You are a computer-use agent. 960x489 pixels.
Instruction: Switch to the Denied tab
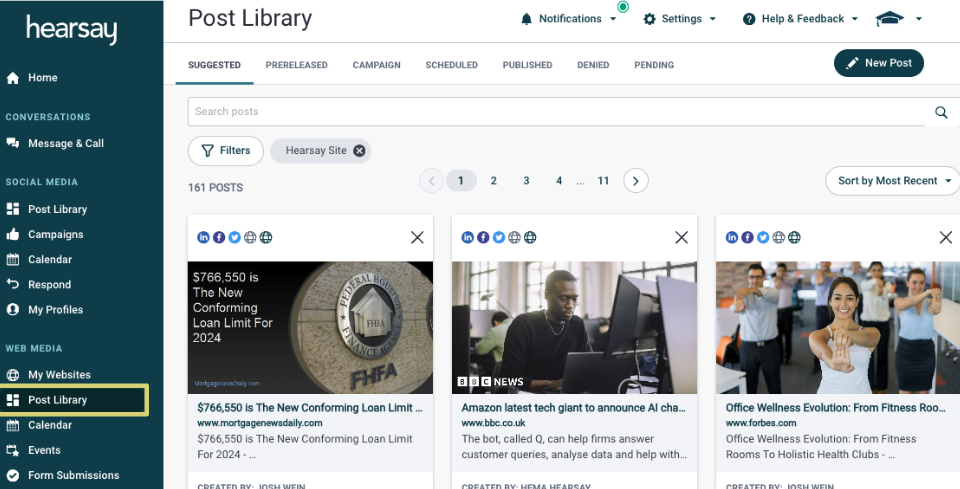[x=593, y=65]
